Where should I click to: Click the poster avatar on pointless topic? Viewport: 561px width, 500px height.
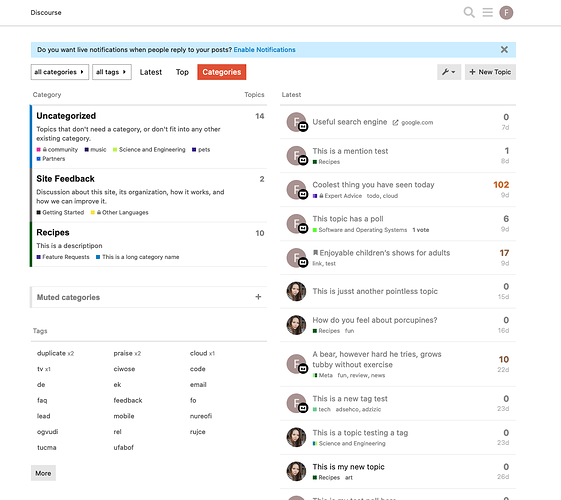point(296,291)
